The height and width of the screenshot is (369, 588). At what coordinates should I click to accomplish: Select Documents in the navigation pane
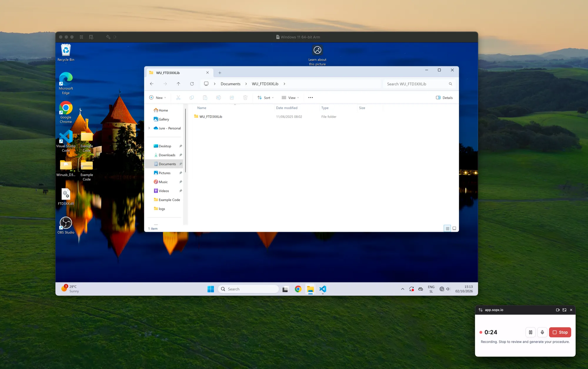click(165, 164)
